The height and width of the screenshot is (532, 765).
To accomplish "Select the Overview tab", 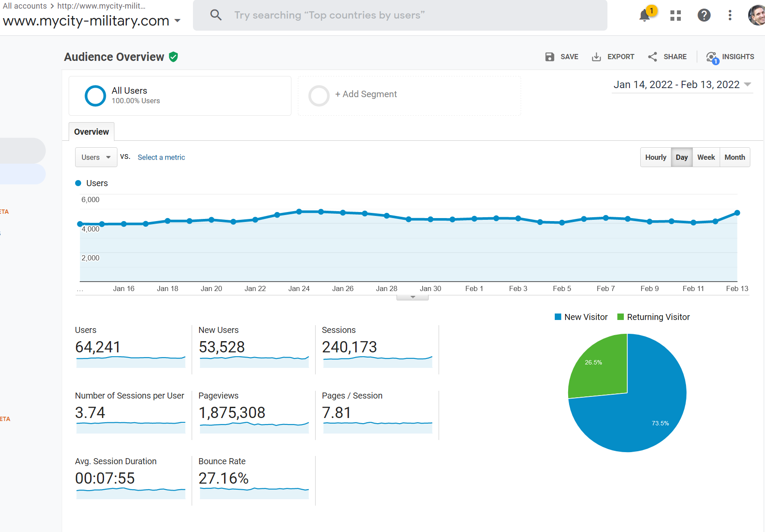I will click(x=92, y=132).
